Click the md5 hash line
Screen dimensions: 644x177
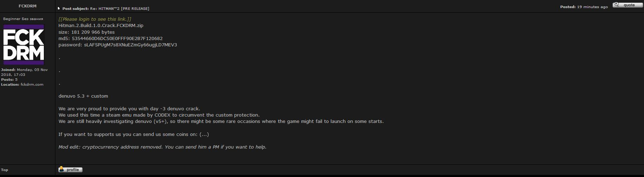click(x=110, y=38)
